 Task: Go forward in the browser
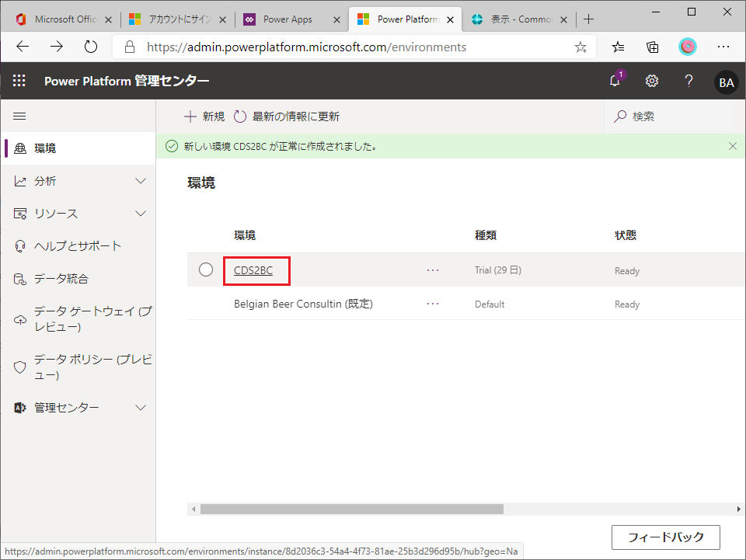coord(57,46)
